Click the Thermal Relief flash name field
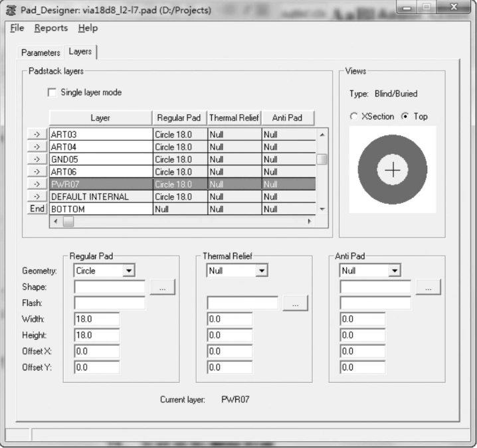The height and width of the screenshot is (448, 477). [x=242, y=303]
